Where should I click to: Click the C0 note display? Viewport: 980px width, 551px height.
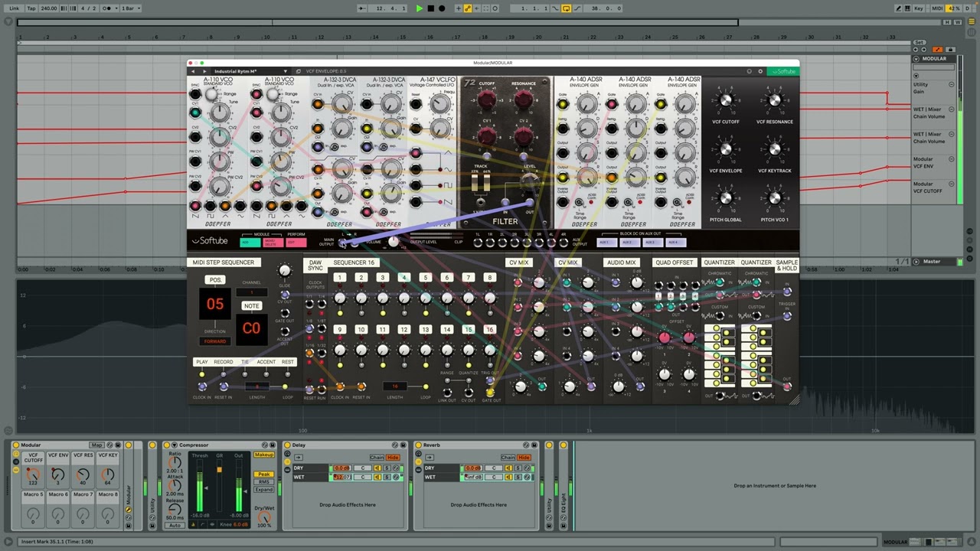coord(251,328)
